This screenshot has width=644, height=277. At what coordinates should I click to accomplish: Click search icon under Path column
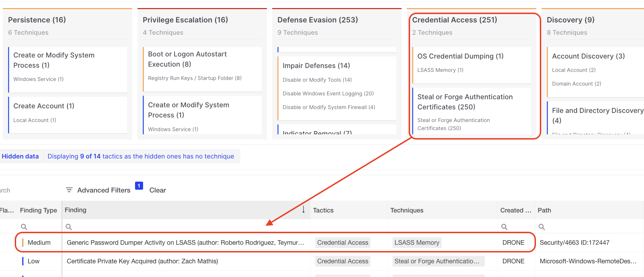(x=542, y=227)
